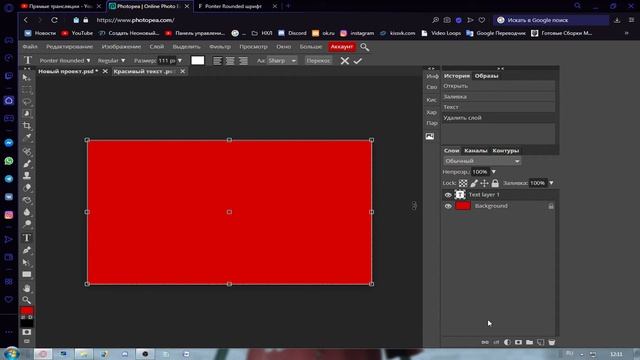This screenshot has width=640, height=360.
Task: Align text left
Action: [218, 61]
